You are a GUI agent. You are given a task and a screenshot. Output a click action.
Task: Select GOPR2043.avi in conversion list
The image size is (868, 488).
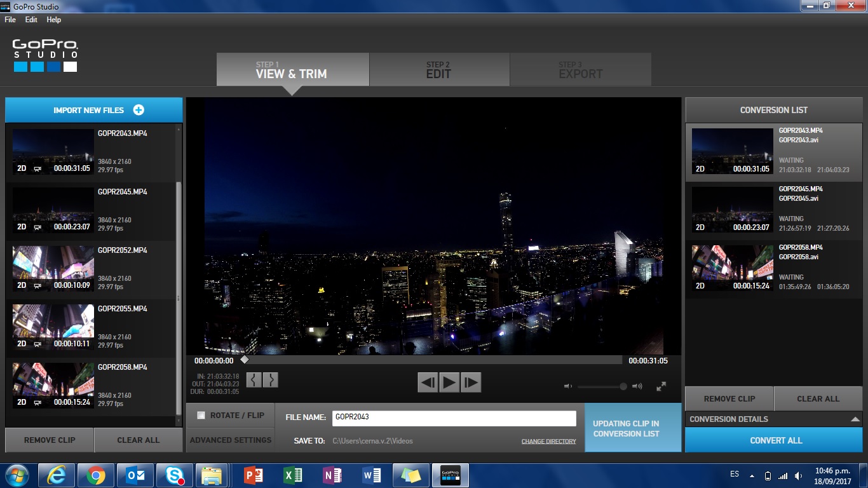(x=773, y=152)
